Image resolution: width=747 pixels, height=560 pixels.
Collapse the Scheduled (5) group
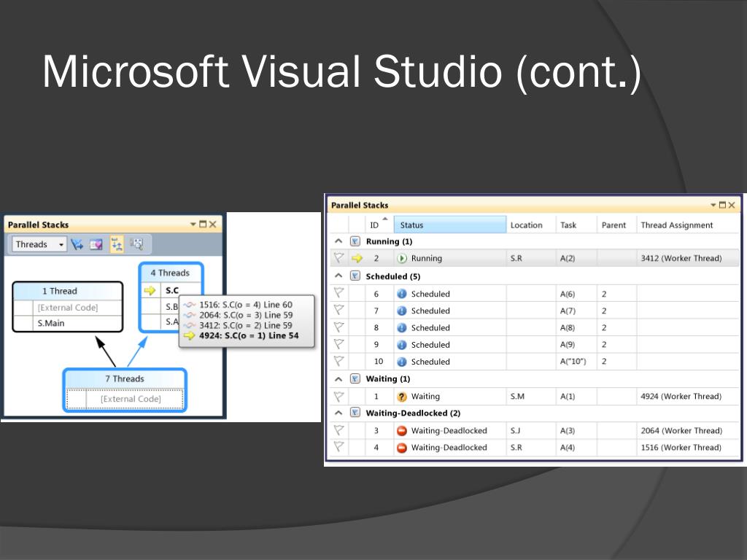pyautogui.click(x=338, y=276)
